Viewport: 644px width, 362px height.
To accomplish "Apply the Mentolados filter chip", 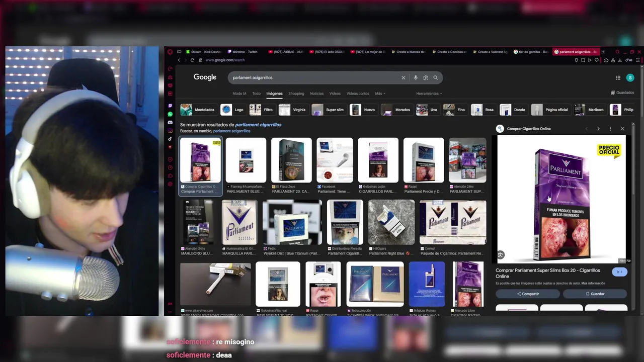I will [x=198, y=110].
